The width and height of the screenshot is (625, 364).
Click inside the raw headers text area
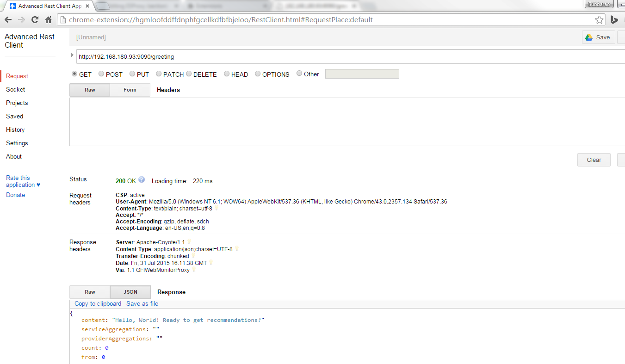point(347,122)
